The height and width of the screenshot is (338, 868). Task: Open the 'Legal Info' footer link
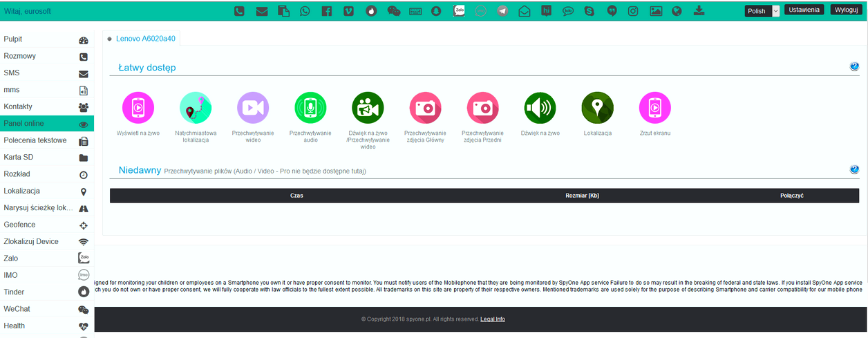tap(493, 319)
